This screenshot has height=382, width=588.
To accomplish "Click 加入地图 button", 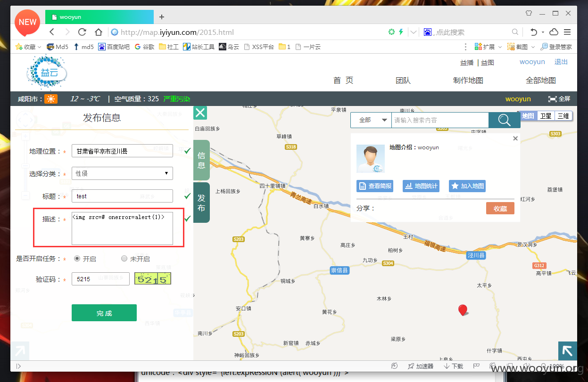I will coord(467,186).
